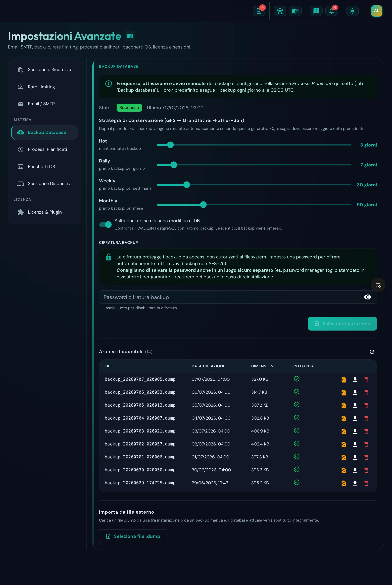392x585 pixels.
Task: Open Processi Pianificati section
Action: [x=45, y=149]
